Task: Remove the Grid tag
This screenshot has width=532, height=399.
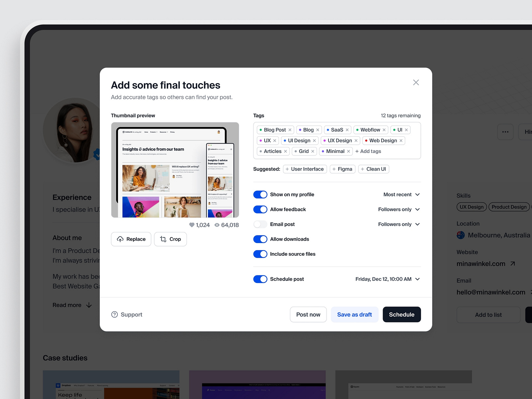Action: pyautogui.click(x=313, y=151)
